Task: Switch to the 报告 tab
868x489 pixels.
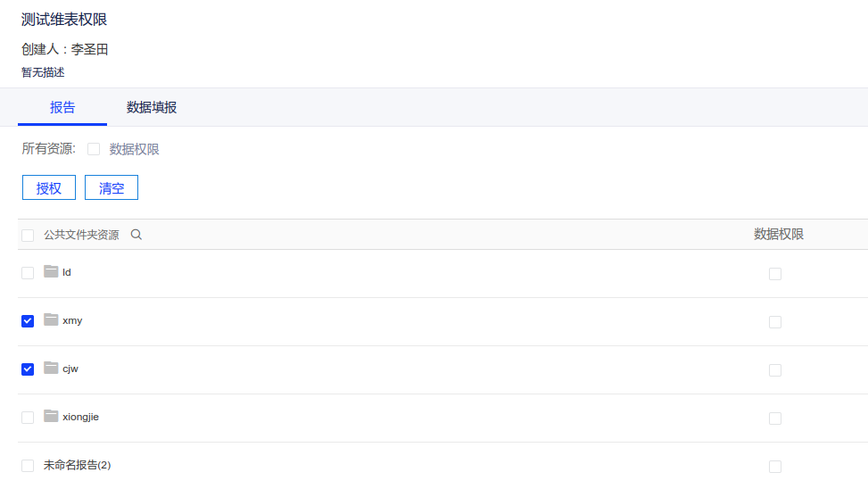Action: pyautogui.click(x=62, y=108)
